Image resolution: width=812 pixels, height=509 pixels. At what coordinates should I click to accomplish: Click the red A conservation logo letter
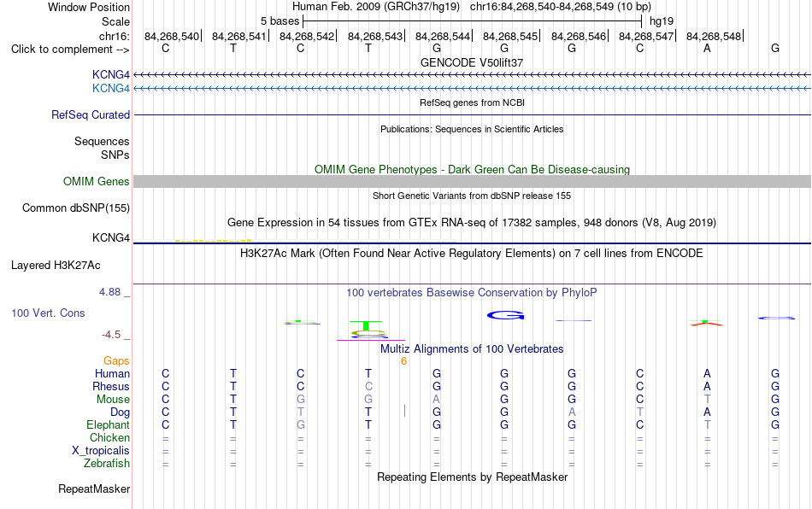click(706, 324)
